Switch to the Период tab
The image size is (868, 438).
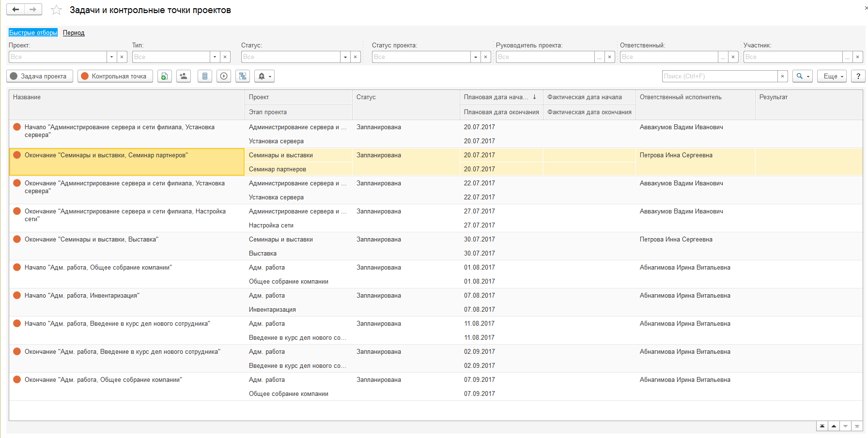pyautogui.click(x=74, y=33)
